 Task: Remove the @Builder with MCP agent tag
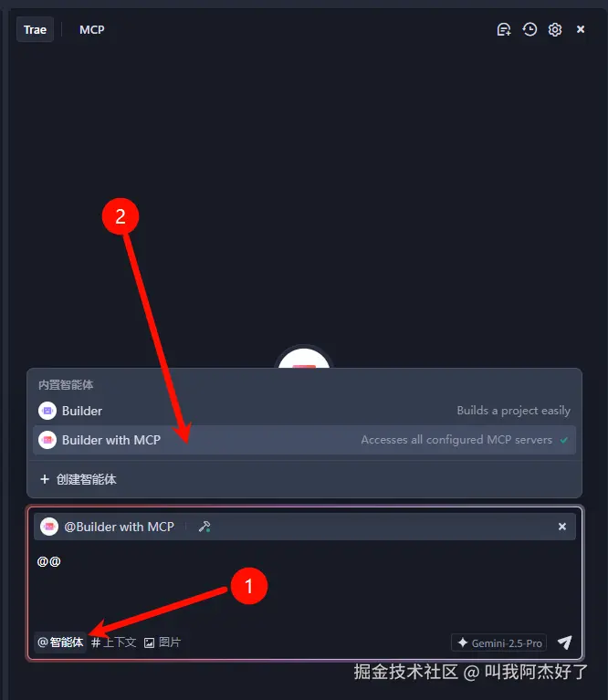pos(562,527)
